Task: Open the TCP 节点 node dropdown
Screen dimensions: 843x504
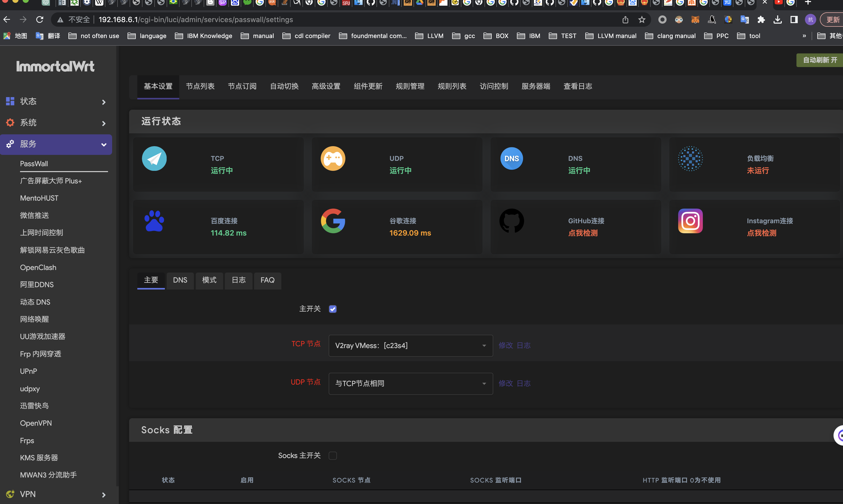Action: [x=410, y=346]
